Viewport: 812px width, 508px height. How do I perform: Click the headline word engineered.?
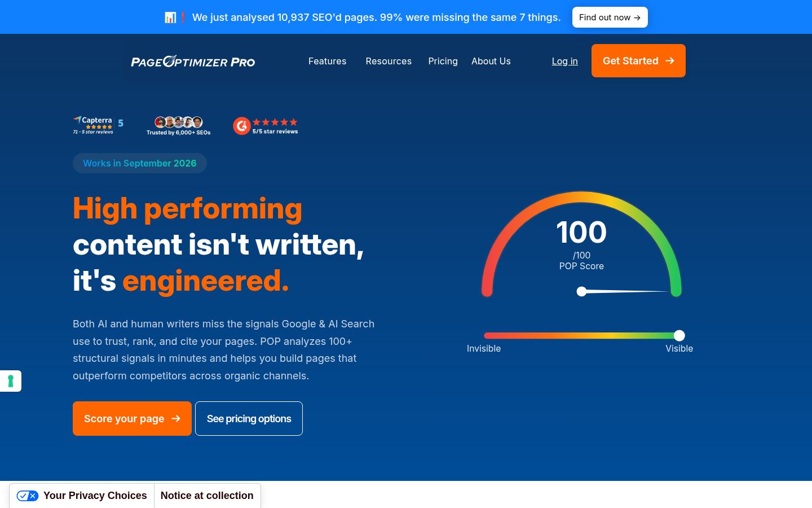click(205, 281)
